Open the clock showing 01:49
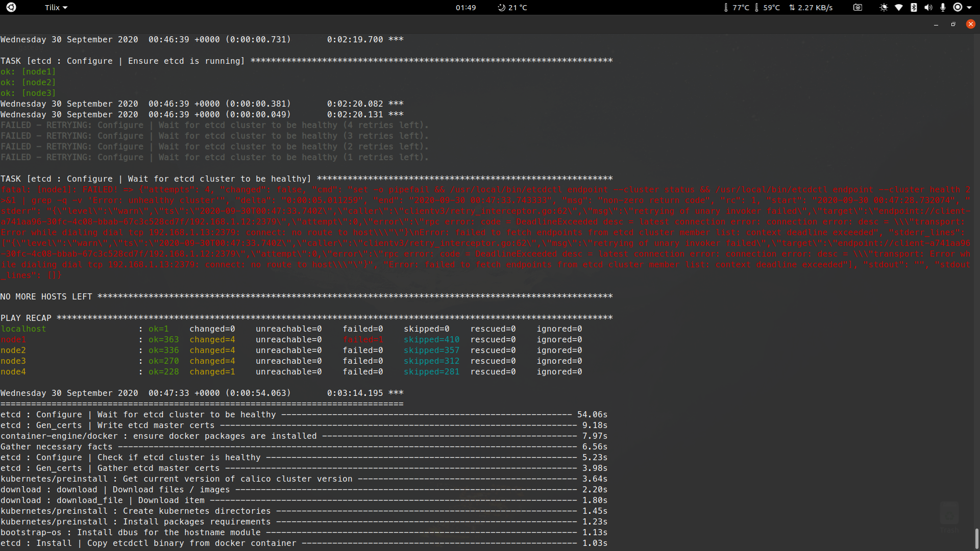The image size is (980, 551). (x=465, y=7)
